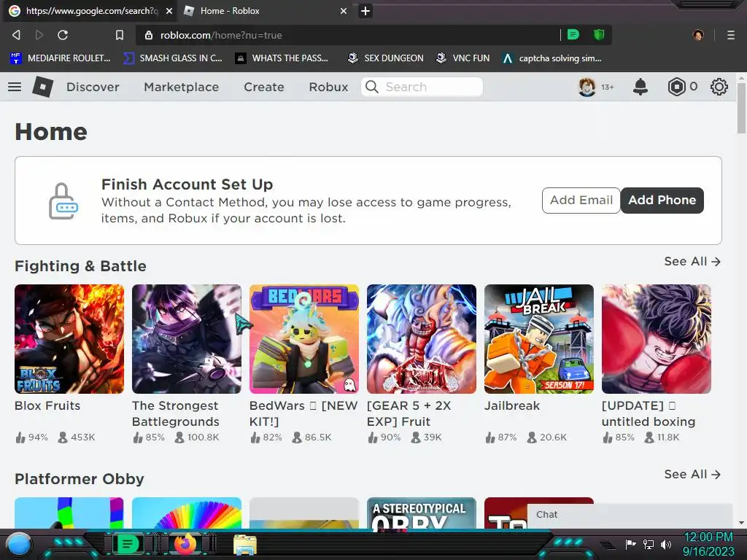Open the Jailbreak game thumbnail
The width and height of the screenshot is (747, 560).
pyautogui.click(x=539, y=339)
